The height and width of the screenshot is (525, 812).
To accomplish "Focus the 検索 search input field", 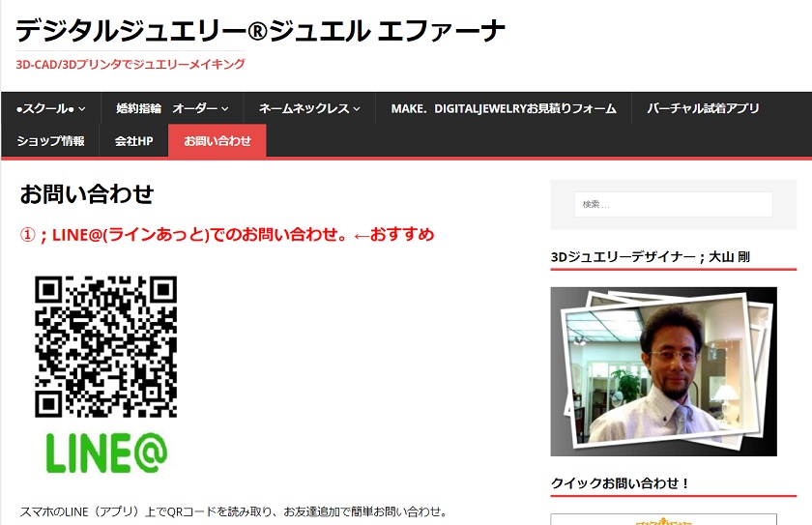I will (x=673, y=204).
